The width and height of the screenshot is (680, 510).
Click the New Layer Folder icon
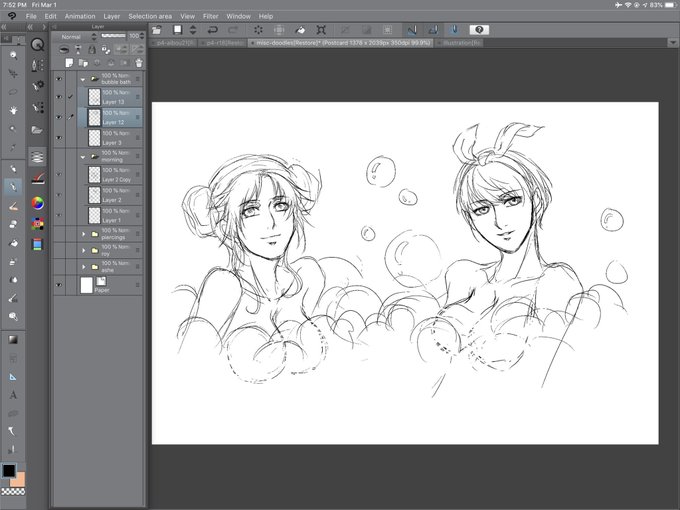point(83,63)
